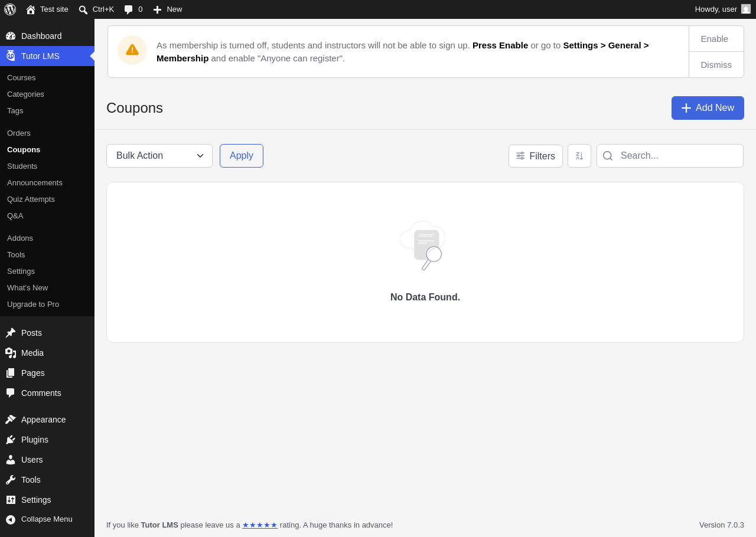The image size is (756, 537).
Task: Click the Media library icon
Action: click(x=11, y=353)
